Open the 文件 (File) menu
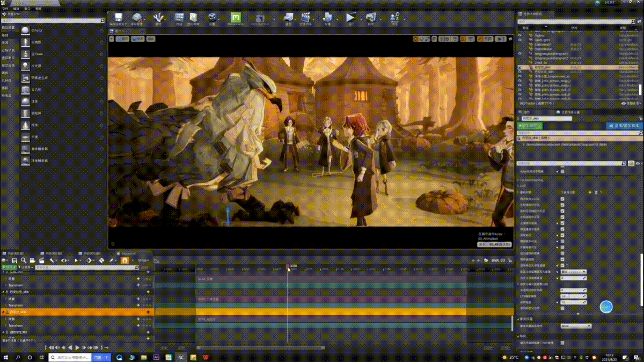The image size is (644, 362). tap(5, 9)
